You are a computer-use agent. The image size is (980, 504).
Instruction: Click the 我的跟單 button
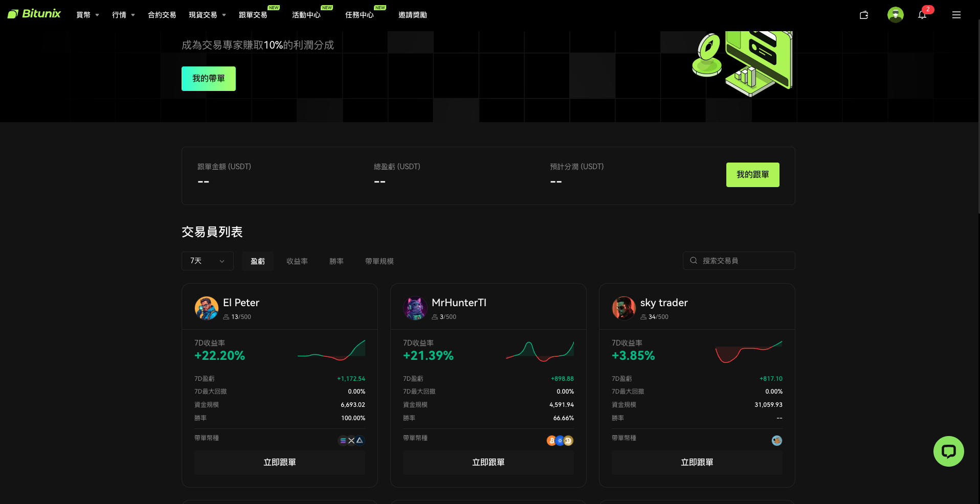(x=753, y=175)
